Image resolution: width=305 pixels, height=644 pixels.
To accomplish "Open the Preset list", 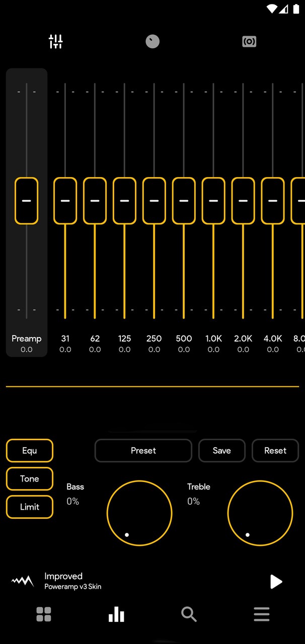I will (x=143, y=451).
